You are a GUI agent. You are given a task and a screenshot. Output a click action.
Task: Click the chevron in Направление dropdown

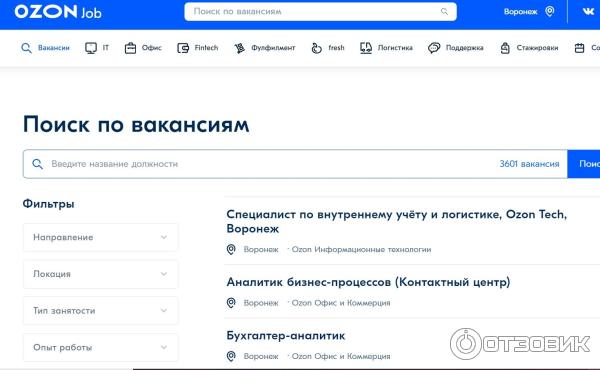click(164, 238)
